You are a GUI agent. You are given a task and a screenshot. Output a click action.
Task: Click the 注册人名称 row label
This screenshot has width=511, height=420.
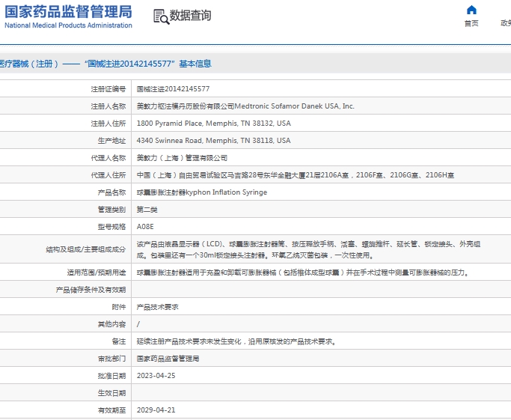pos(108,106)
